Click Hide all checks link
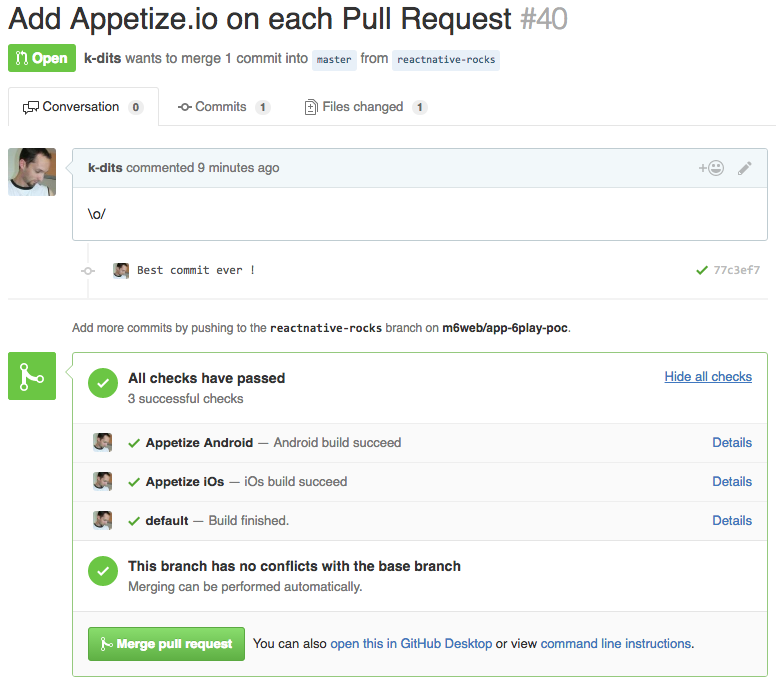776x684 pixels. [708, 377]
